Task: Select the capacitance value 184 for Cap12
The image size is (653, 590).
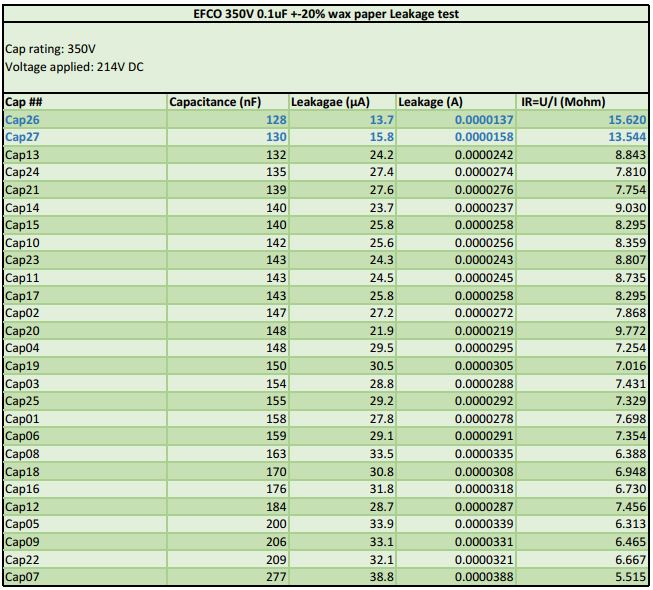Action: pyautogui.click(x=277, y=507)
